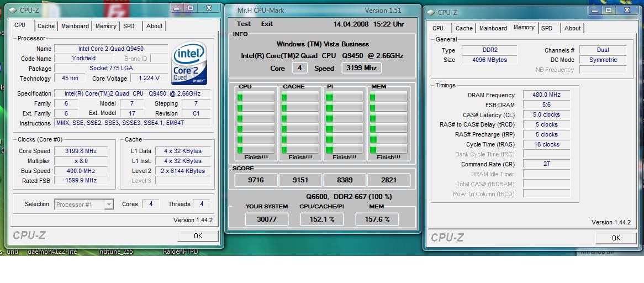Click the Exit menu in CPU-Mark
This screenshot has height=283, width=644.
click(x=267, y=24)
